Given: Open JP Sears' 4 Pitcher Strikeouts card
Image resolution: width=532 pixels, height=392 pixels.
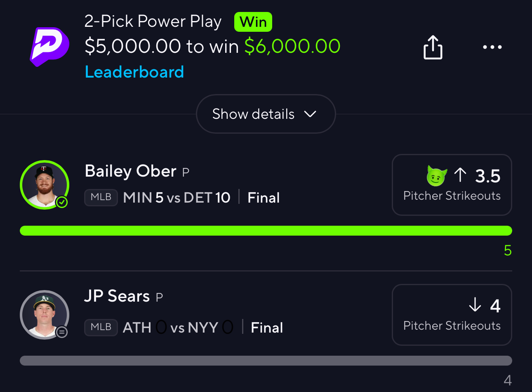Looking at the screenshot, I should coord(452,315).
